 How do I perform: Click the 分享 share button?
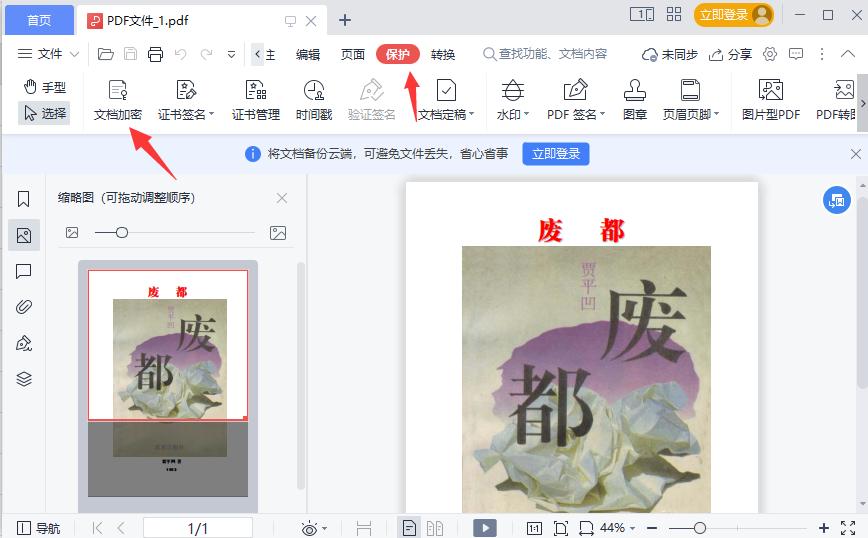(x=731, y=54)
